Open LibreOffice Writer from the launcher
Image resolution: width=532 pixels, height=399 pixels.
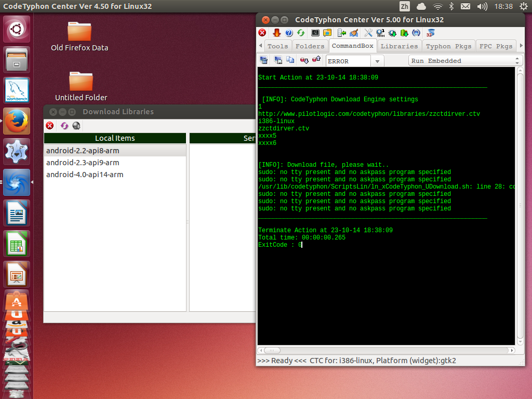17,212
